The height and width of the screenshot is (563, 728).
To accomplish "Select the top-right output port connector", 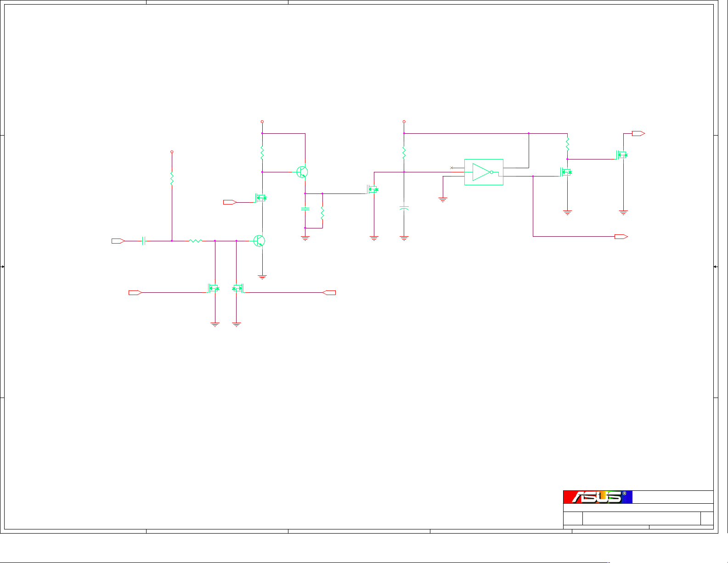I will click(x=638, y=134).
